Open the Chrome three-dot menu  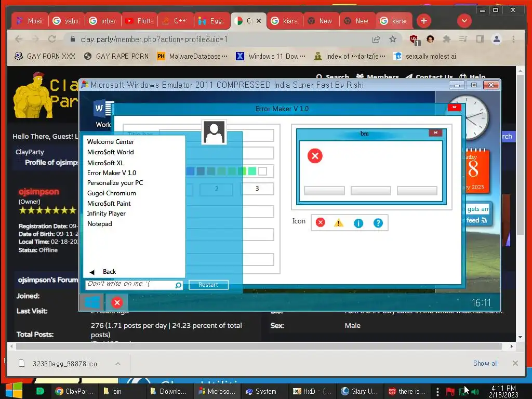[x=513, y=39]
